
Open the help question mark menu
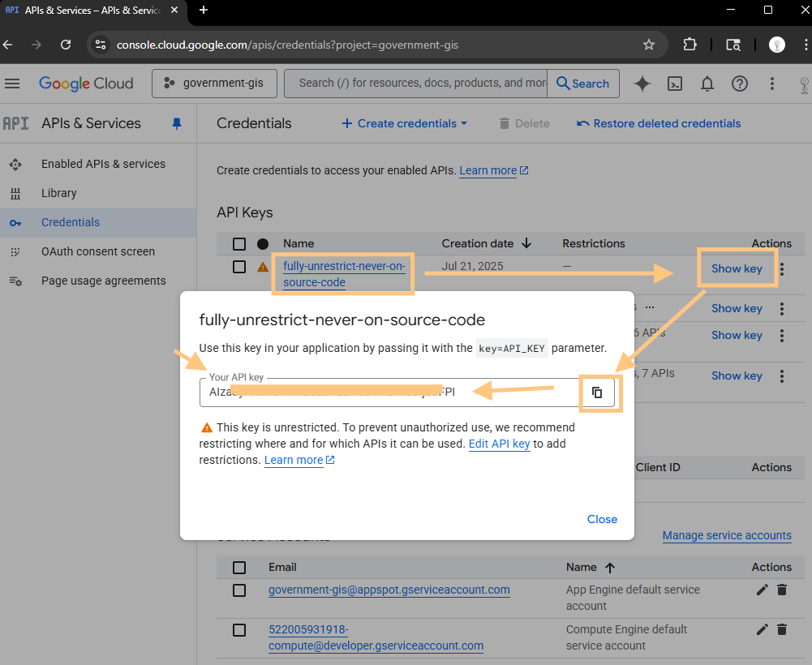point(740,84)
